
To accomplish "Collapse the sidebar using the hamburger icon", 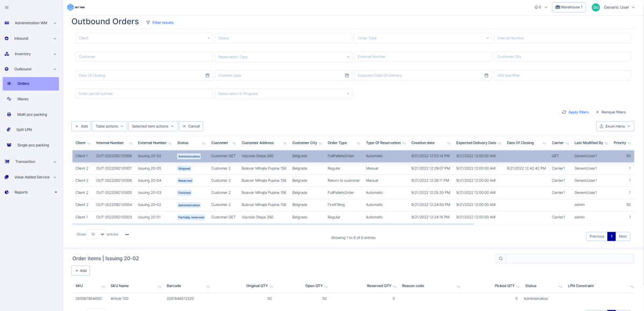I will [7, 8].
